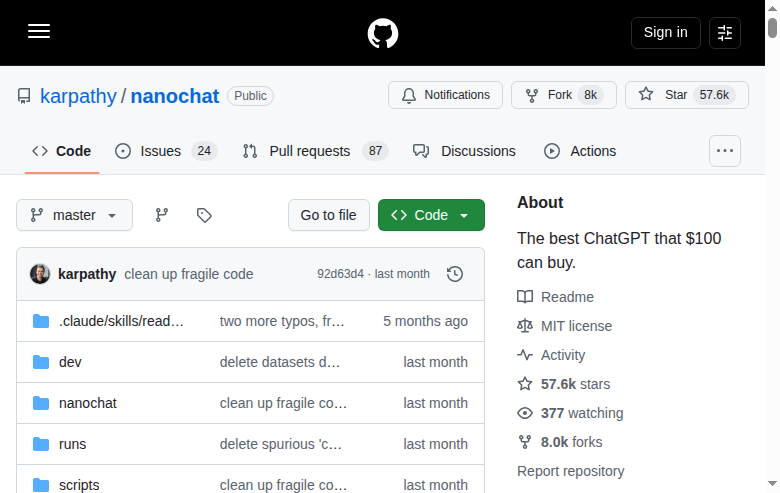This screenshot has width=780, height=493.
Task: Click the bell icon in Notifications
Action: [x=409, y=95]
